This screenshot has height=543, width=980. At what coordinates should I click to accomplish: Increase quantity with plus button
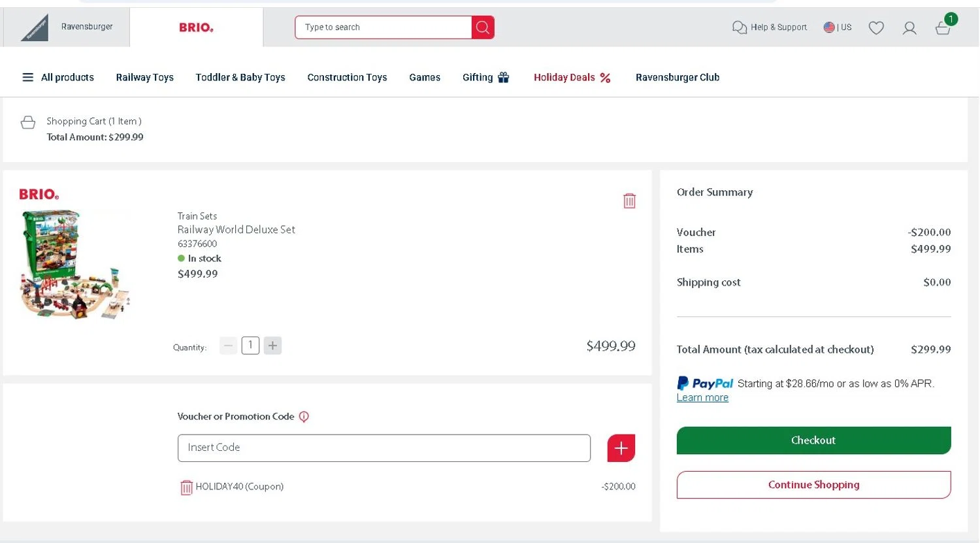pos(272,346)
